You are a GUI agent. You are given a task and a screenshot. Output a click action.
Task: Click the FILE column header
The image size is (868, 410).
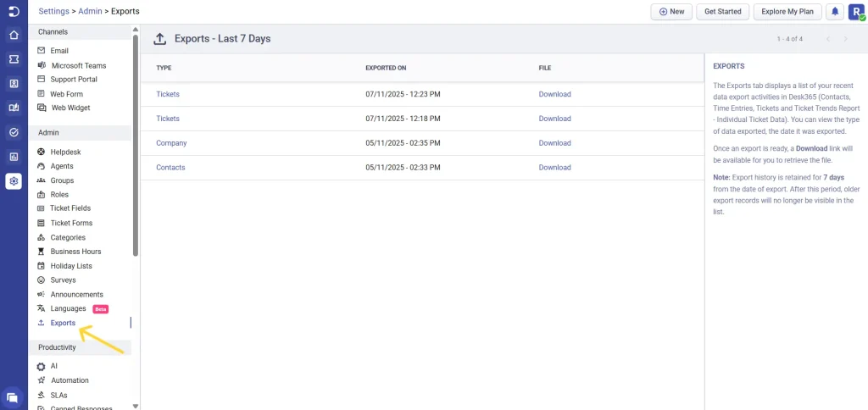coord(545,68)
